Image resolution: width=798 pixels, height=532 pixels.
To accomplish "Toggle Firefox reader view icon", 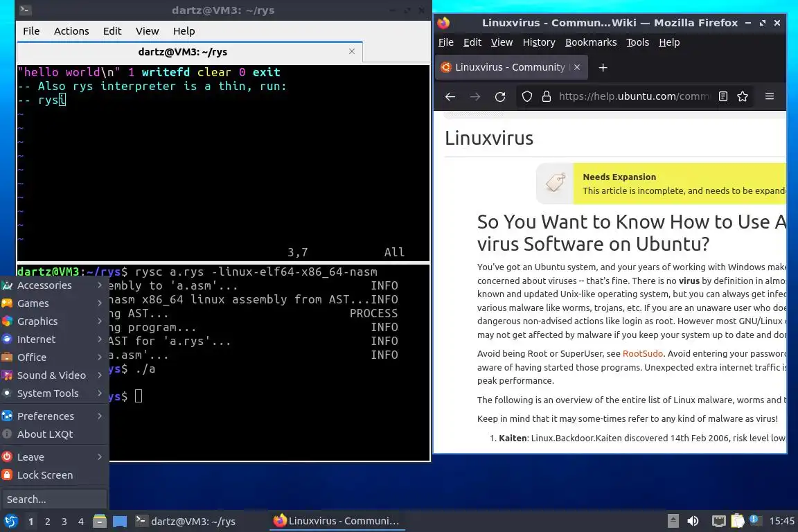I will pyautogui.click(x=722, y=96).
